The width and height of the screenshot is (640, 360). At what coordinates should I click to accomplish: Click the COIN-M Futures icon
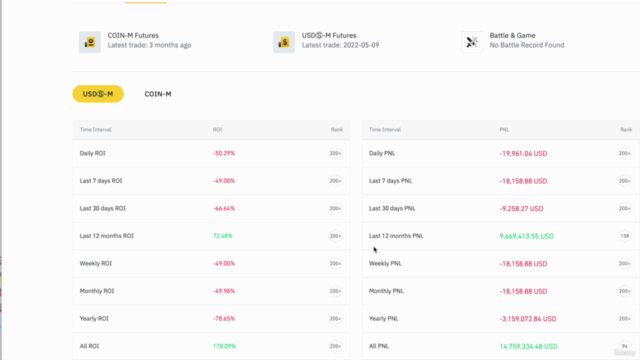[x=90, y=42]
